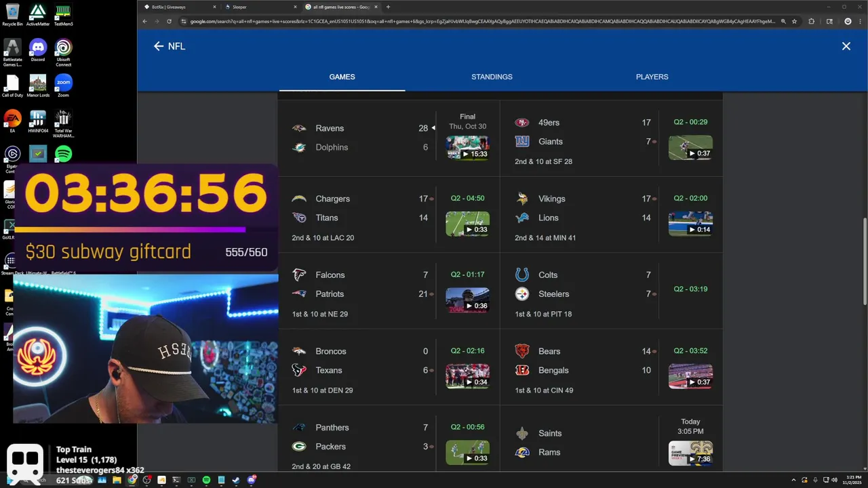868x488 pixels.
Task: Play 49ers vs Giants 0:37 video
Action: [690, 147]
